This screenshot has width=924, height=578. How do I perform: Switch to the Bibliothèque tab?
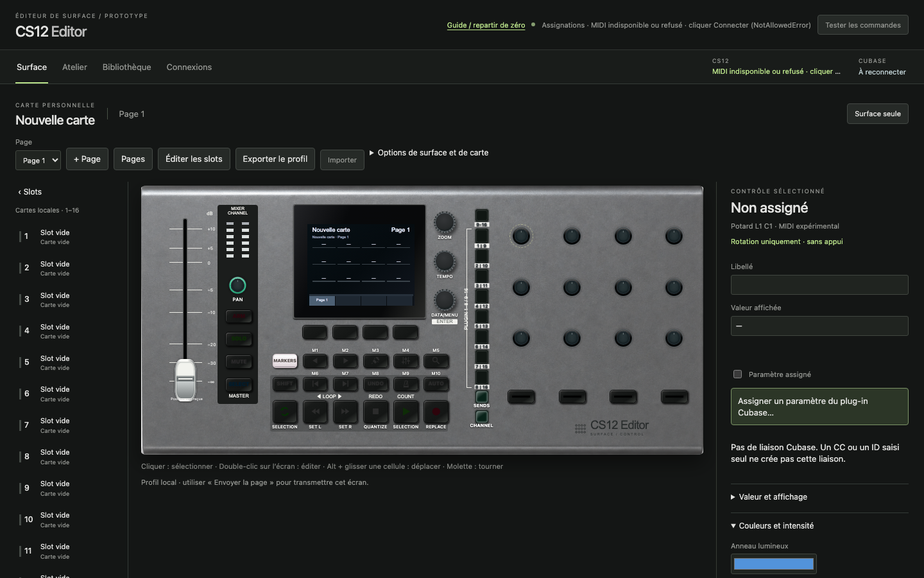127,67
